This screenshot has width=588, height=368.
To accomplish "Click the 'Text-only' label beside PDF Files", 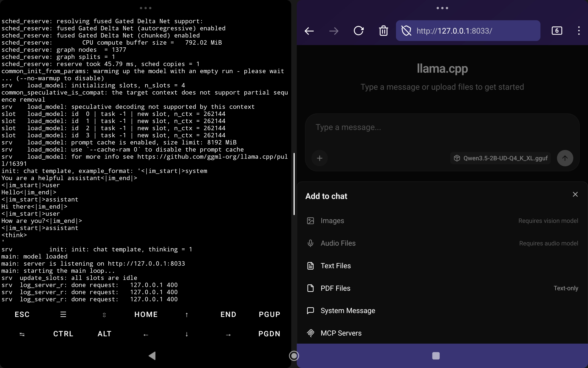I will coord(566,288).
